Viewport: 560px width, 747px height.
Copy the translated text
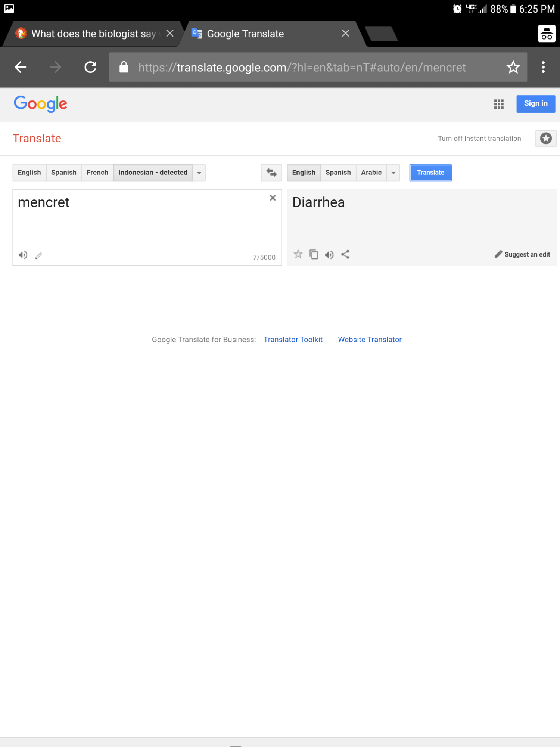click(x=314, y=254)
